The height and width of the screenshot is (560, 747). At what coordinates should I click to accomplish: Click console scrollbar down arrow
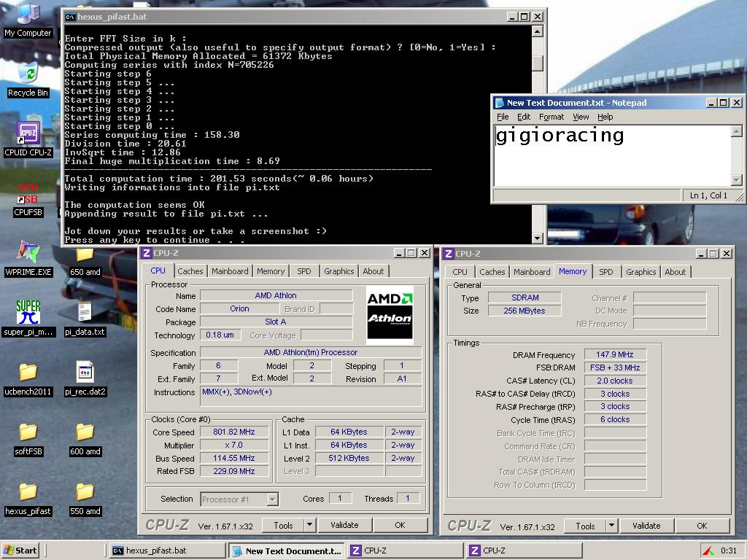tap(538, 238)
